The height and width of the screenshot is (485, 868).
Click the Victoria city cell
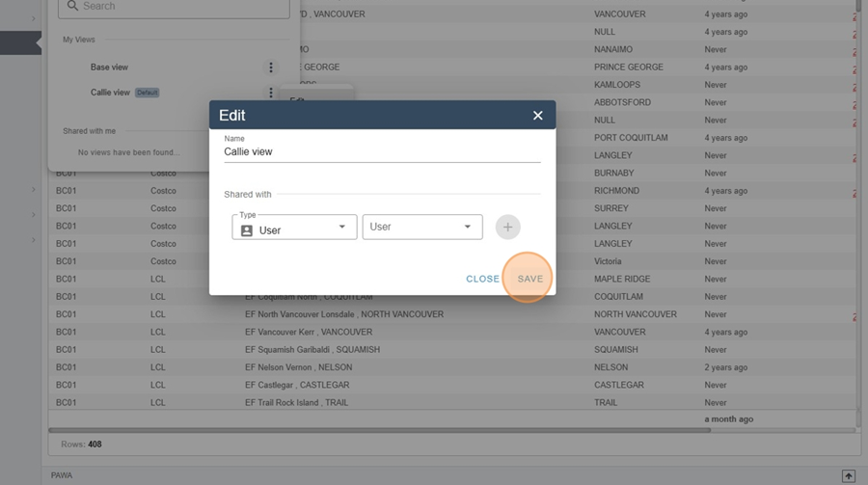608,261
